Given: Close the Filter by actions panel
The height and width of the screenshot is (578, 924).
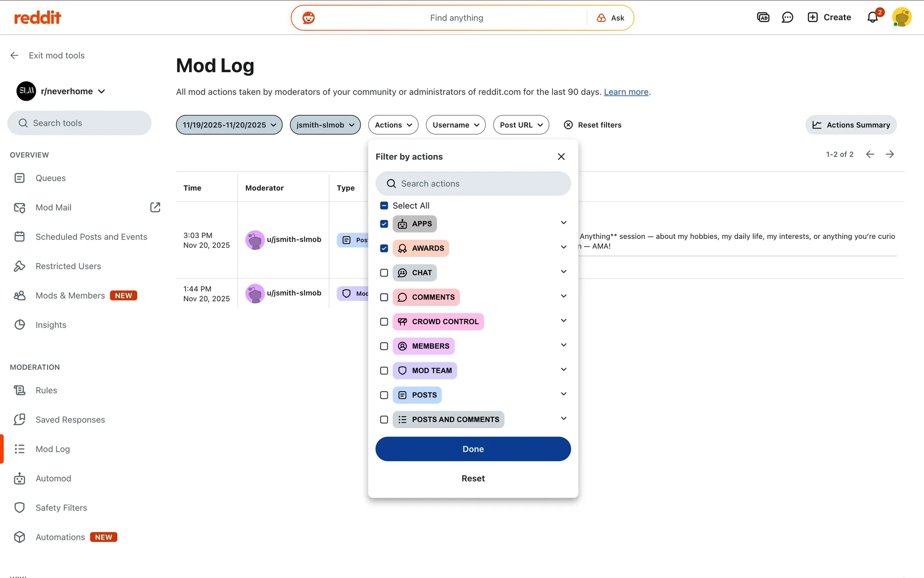Looking at the screenshot, I should (561, 157).
